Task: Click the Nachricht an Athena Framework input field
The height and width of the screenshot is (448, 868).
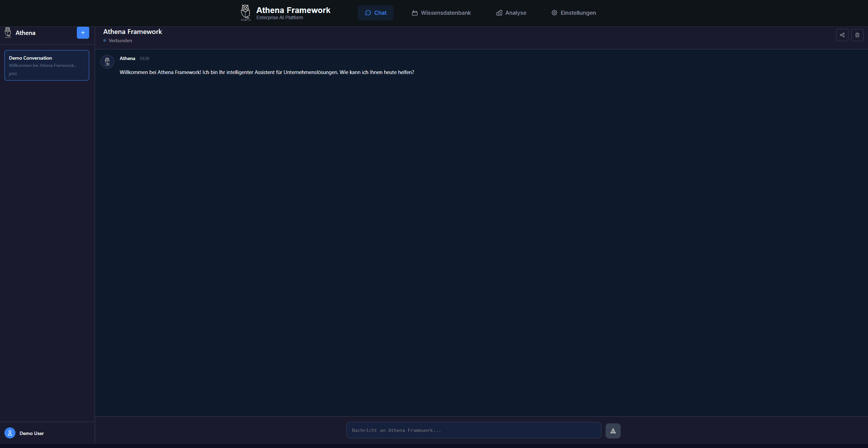Action: coord(473,430)
